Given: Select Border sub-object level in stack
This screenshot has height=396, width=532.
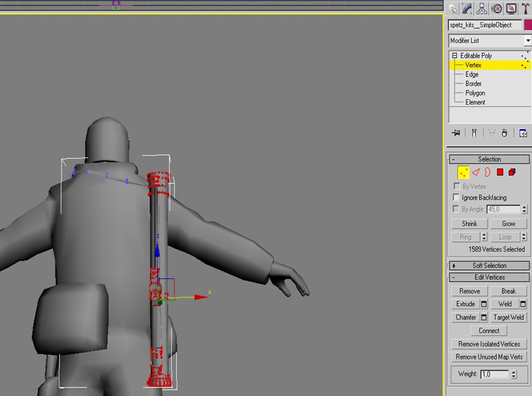Looking at the screenshot, I should (473, 83).
